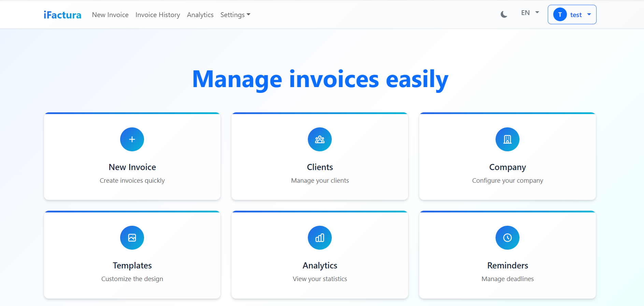Click the Clients people group icon
The height and width of the screenshot is (306, 644).
coord(320,139)
